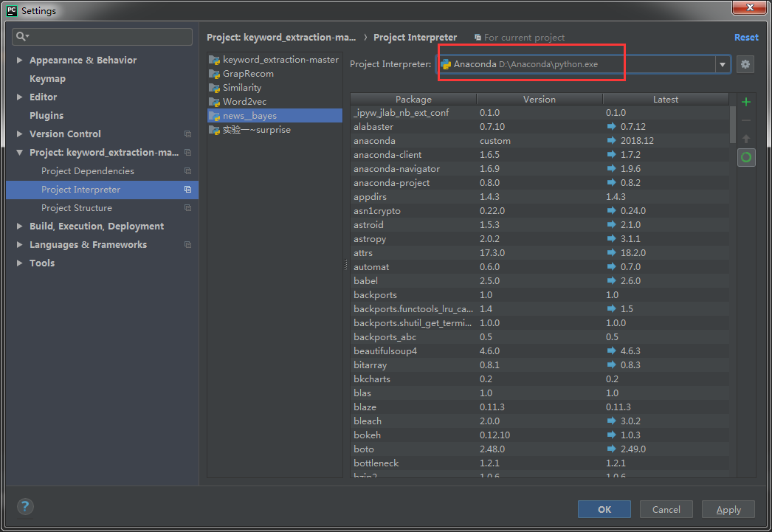Image resolution: width=772 pixels, height=532 pixels.
Task: Select Keymap in settings tree
Action: [47, 79]
